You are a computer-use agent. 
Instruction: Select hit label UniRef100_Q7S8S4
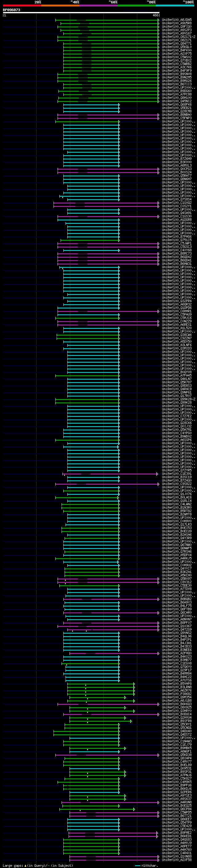177,200
